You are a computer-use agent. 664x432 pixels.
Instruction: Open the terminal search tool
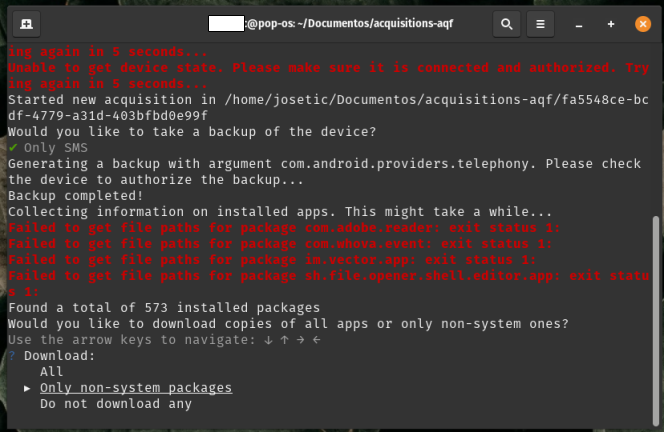point(507,23)
